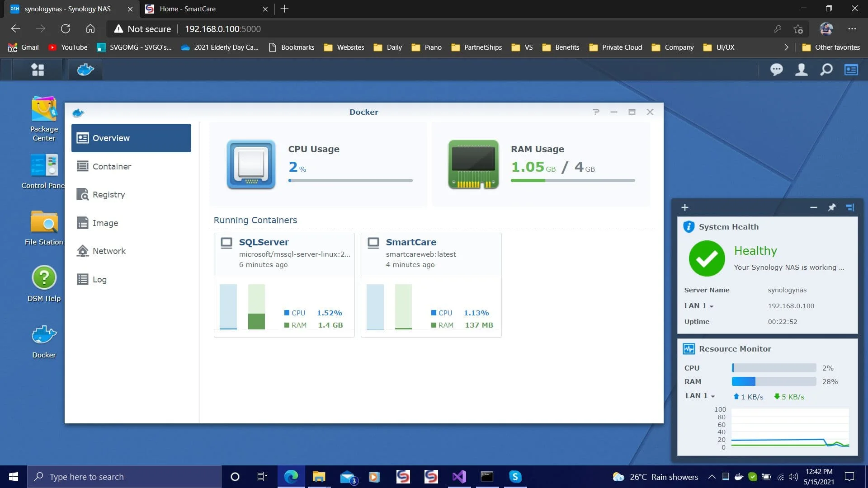Open Network section in Docker

[131, 251]
